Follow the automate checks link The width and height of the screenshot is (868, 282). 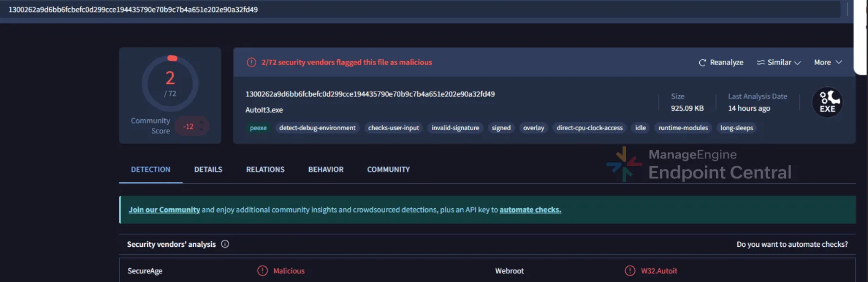530,210
